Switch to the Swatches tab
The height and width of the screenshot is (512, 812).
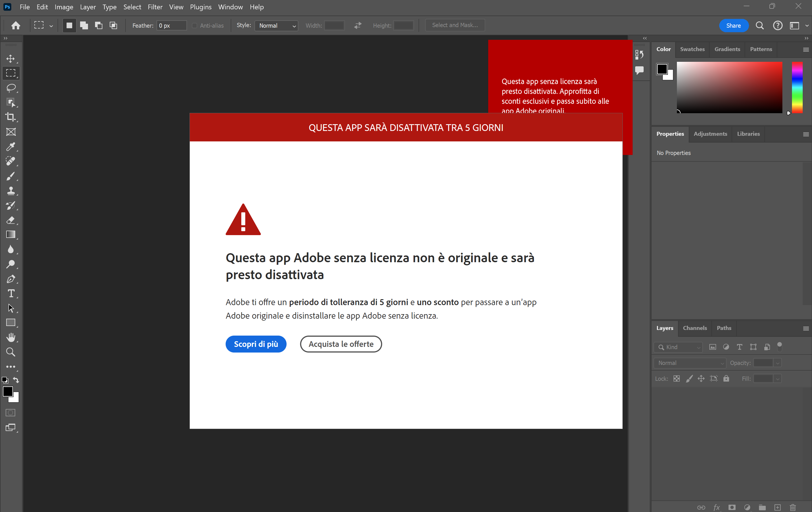692,49
